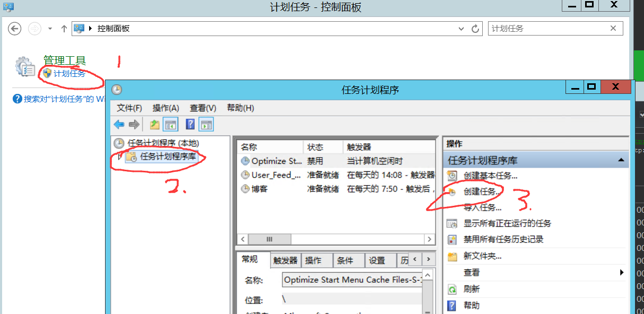Screen dimensions: 644x314
Task: Click the breadcrumb arrow before 控制面板
Action: pos(90,28)
